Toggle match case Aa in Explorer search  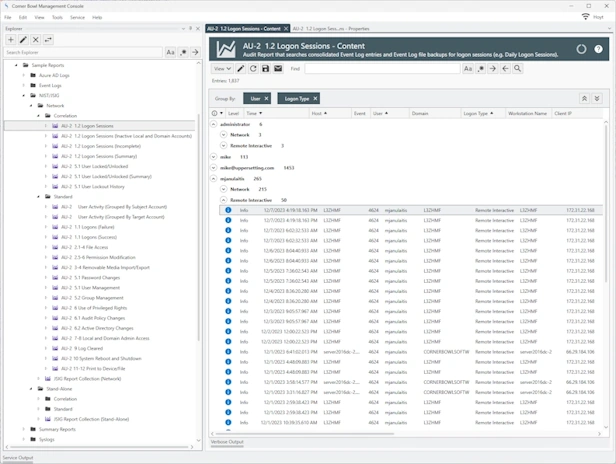coord(170,52)
